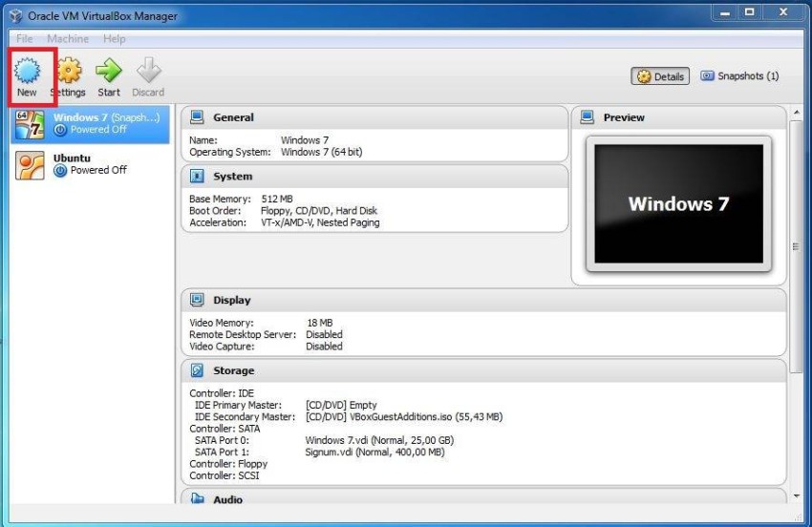Click Acceleration value VT-x/AMD-V, Nested Paging

click(320, 222)
